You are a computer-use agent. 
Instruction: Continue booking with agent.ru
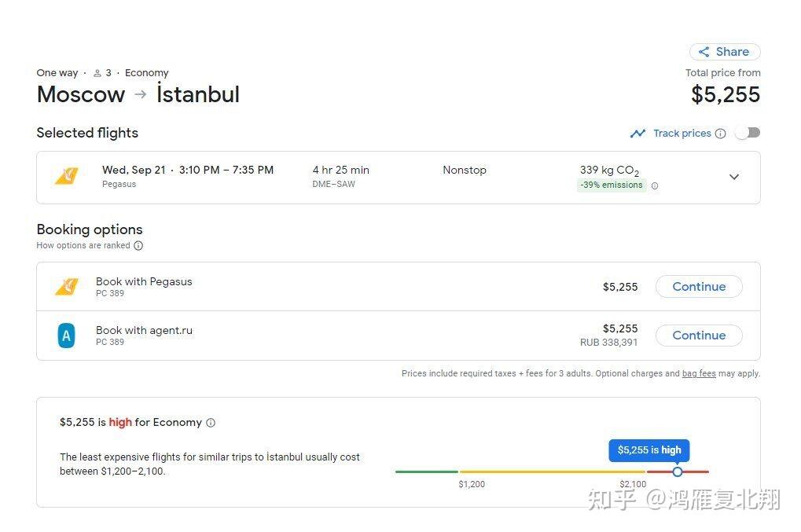coord(698,336)
